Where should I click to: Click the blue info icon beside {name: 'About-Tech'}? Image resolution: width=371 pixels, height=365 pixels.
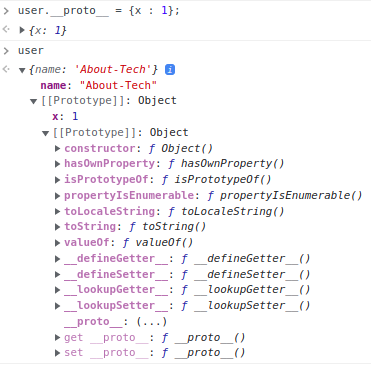pos(170,69)
